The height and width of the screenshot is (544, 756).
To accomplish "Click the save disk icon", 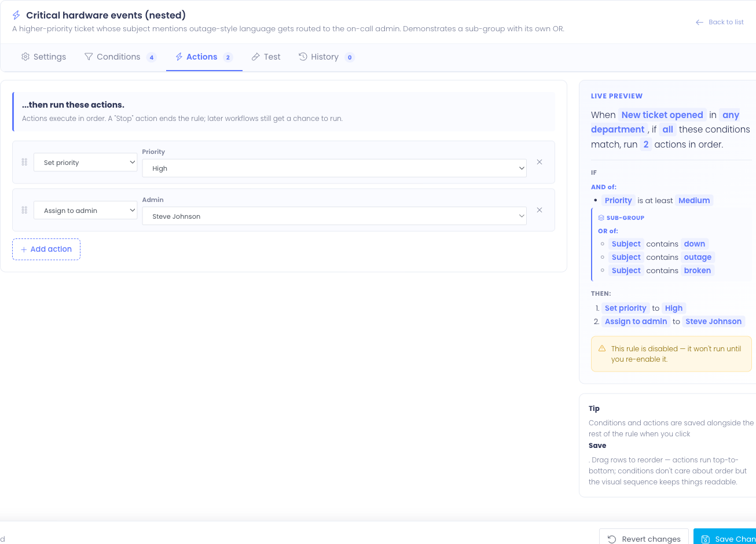I will tap(705, 539).
